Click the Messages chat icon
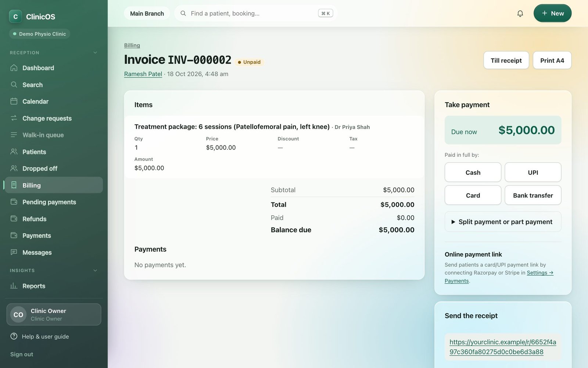 pos(14,252)
